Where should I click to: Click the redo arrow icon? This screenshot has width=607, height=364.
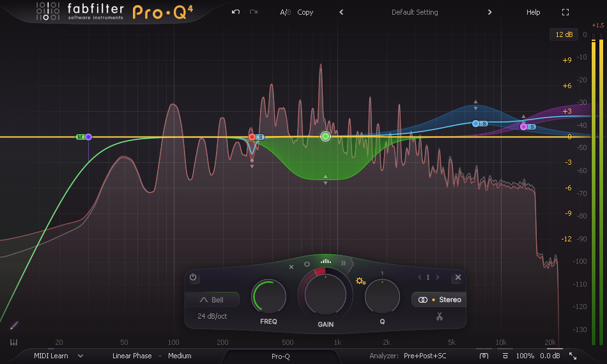pos(254,12)
